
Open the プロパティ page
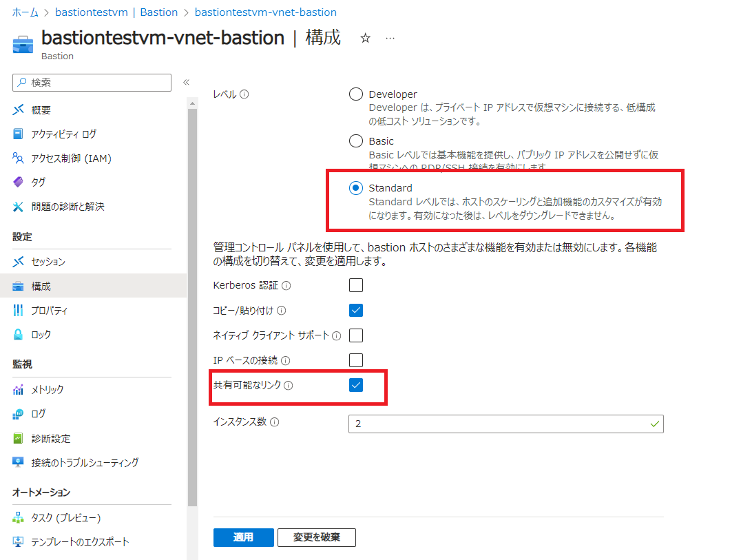(x=49, y=311)
